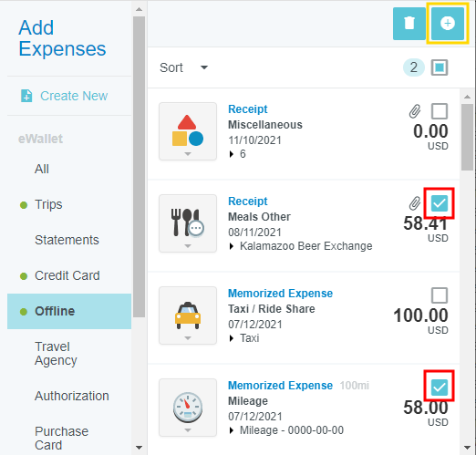Select Statements in eWallet menu
Viewport: 476px width, 455px height.
[x=67, y=240]
